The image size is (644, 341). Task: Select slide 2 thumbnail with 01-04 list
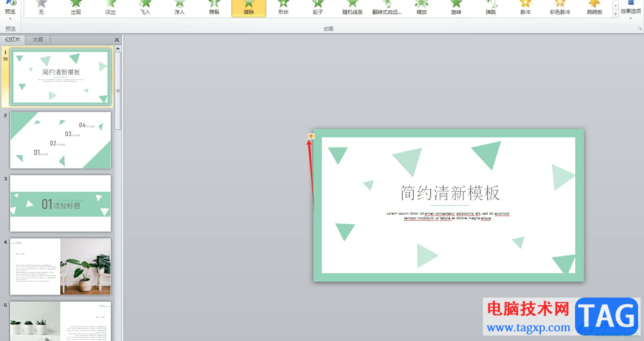coord(61,140)
